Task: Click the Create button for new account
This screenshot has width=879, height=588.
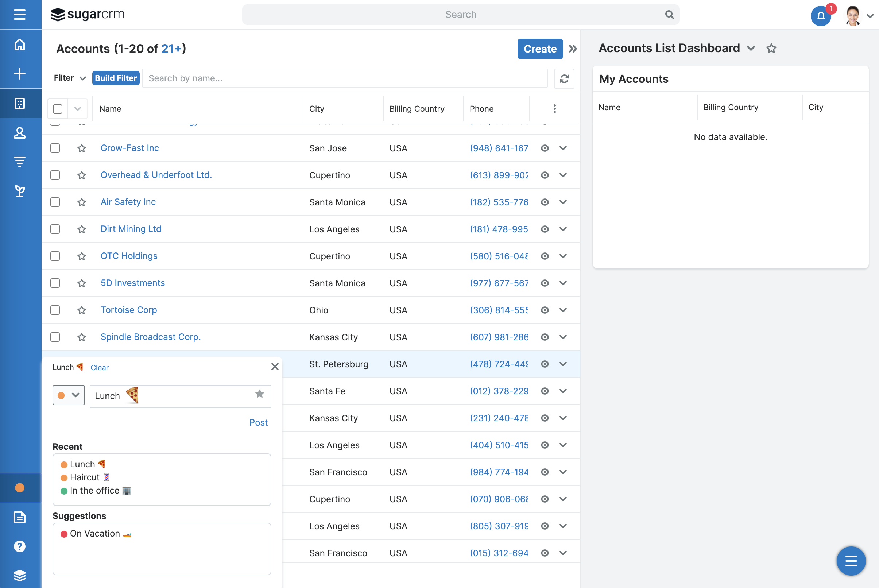Action: (x=540, y=49)
